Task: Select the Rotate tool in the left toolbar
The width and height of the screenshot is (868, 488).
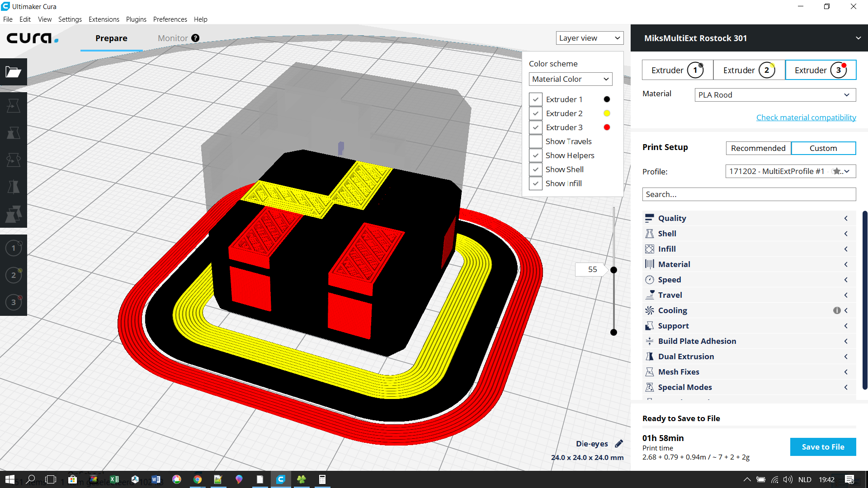Action: (x=14, y=160)
